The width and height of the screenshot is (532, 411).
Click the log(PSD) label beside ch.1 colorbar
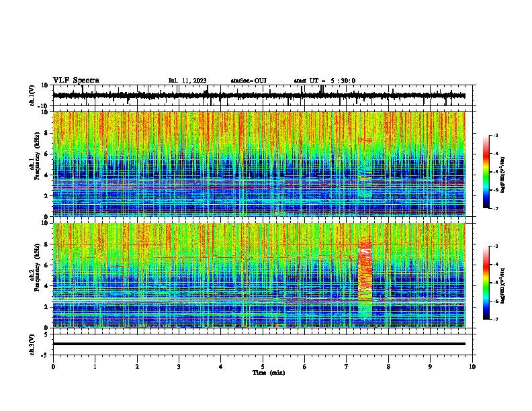pos(502,175)
